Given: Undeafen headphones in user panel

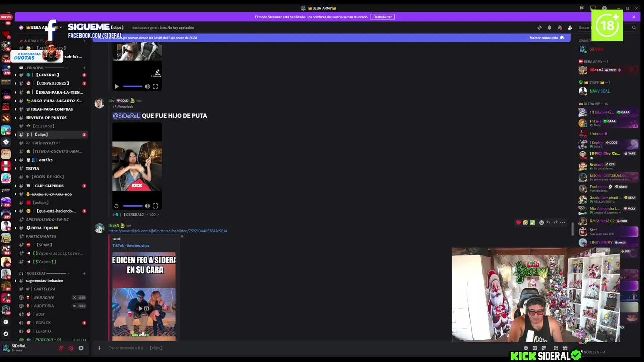Looking at the screenshot, I should pyautogui.click(x=71, y=348).
